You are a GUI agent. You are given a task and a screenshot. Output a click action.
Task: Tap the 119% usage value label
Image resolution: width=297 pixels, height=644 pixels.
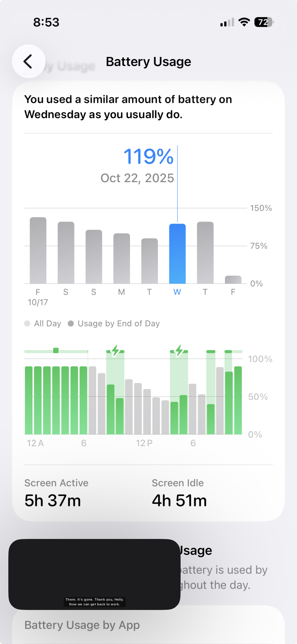coord(148,156)
